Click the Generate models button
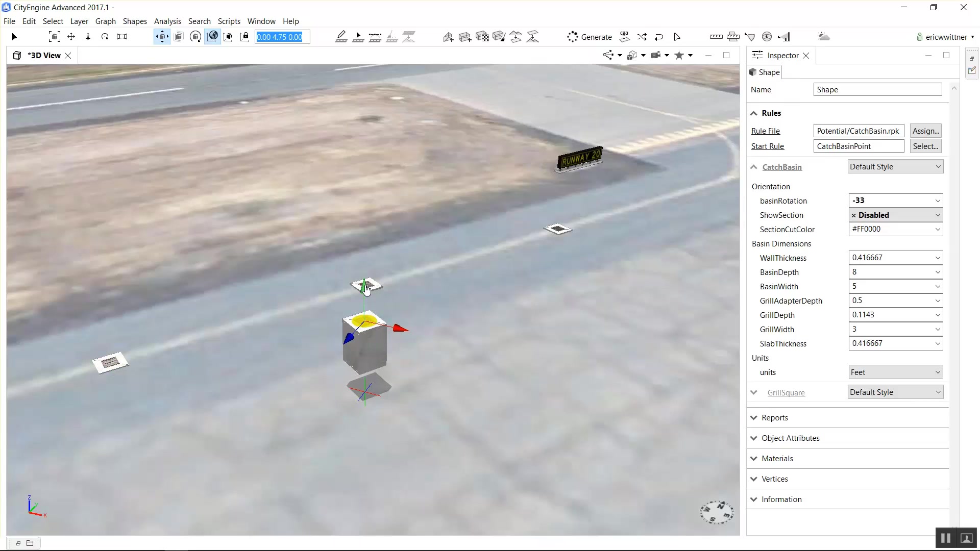980x551 pixels. coord(590,37)
